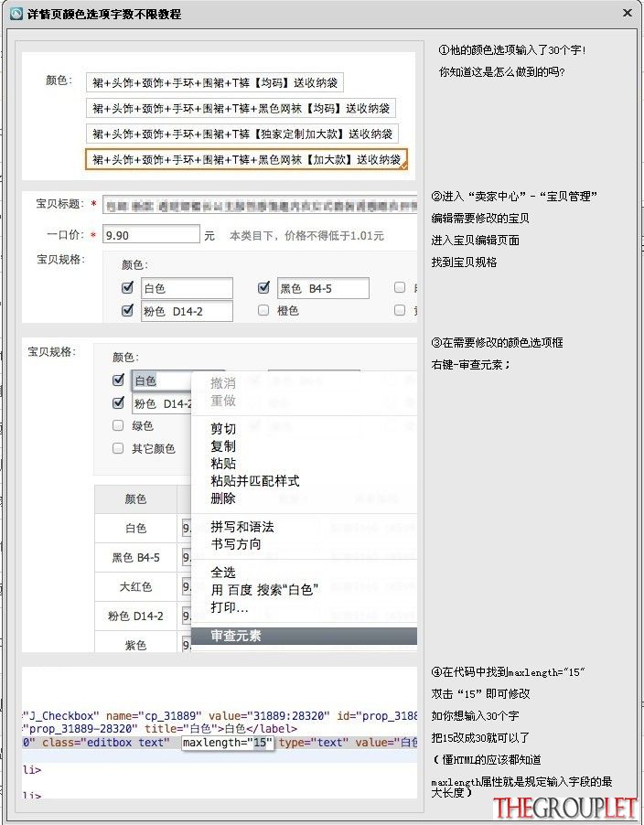Click the 右键-审查元素 instruction text

pyautogui.click(x=470, y=365)
